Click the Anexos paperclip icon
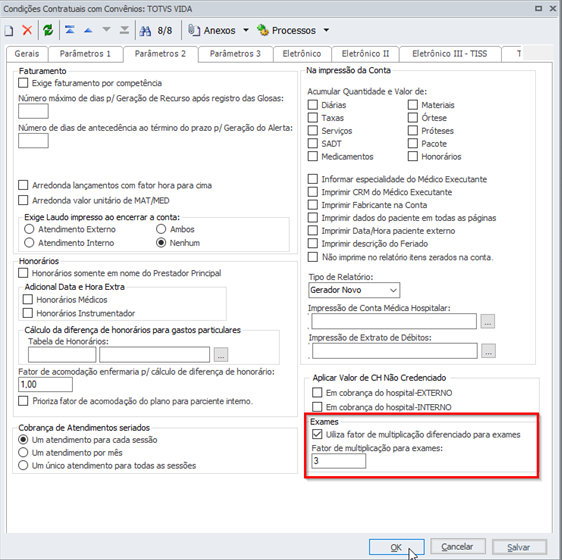 194,30
